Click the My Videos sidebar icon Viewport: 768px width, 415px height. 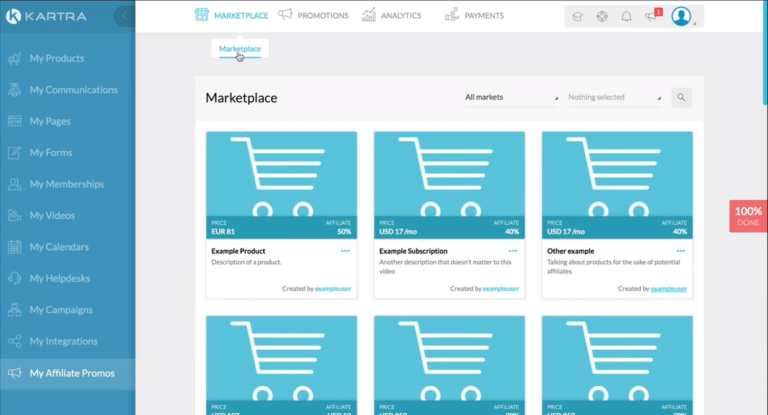[x=14, y=216]
